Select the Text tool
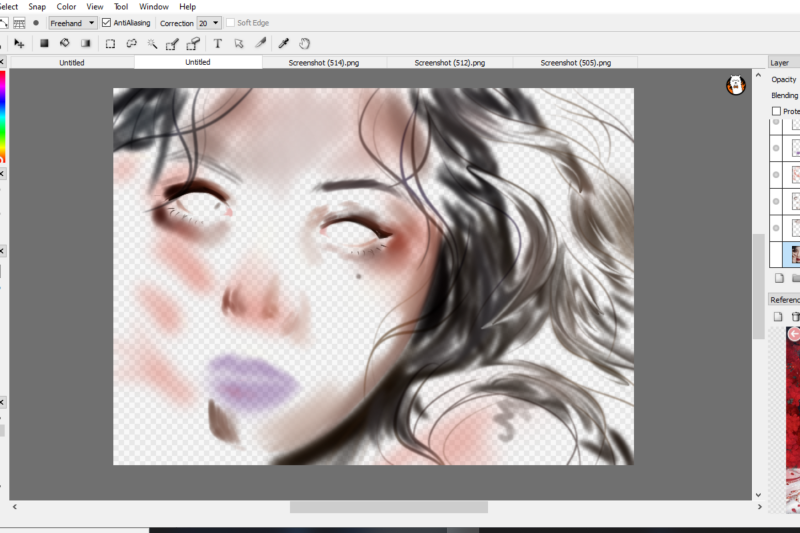This screenshot has width=800, height=533. click(x=218, y=44)
